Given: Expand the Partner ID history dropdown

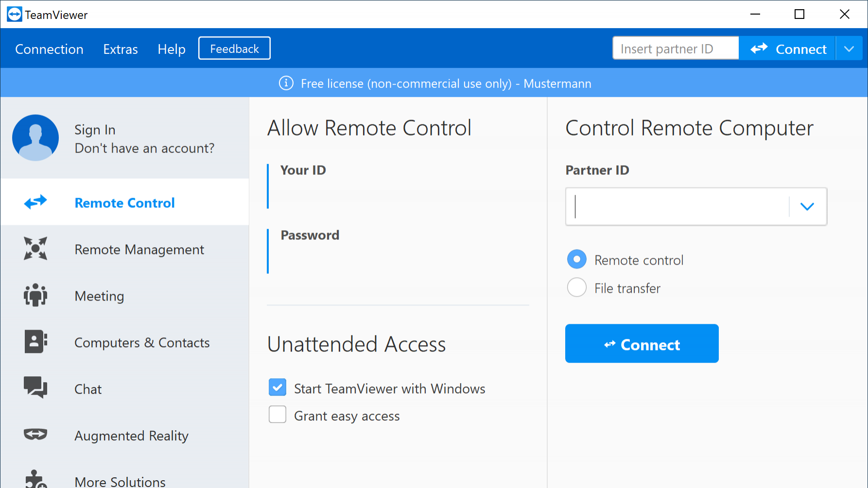Looking at the screenshot, I should [x=807, y=207].
